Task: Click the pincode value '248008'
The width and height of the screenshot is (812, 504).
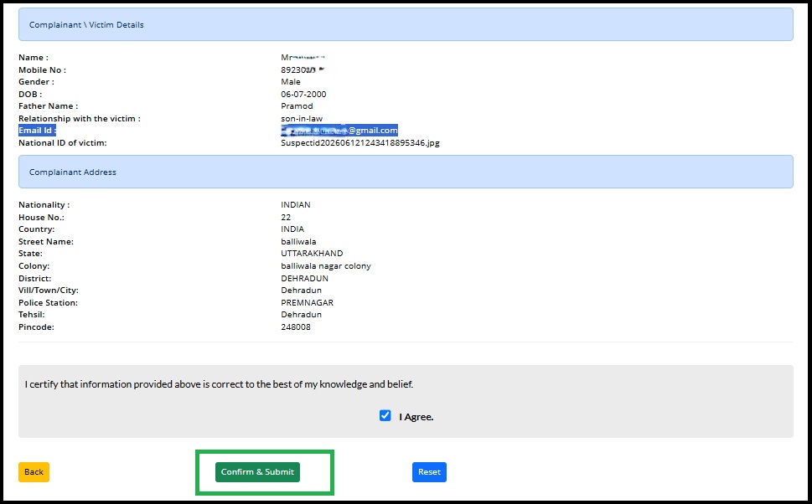Action: click(296, 327)
